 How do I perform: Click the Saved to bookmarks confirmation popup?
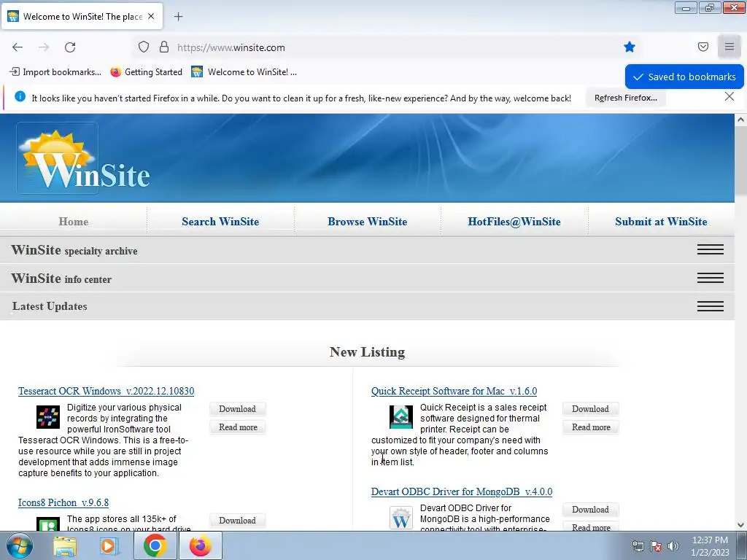(x=684, y=77)
